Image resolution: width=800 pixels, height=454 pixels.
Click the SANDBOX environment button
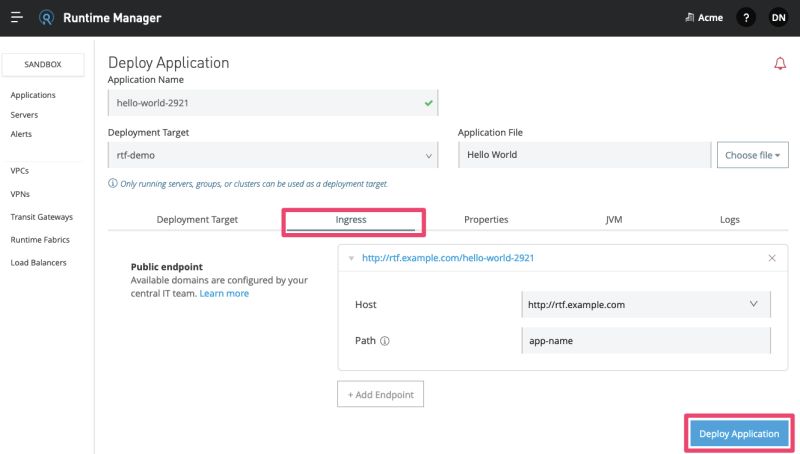tap(43, 65)
